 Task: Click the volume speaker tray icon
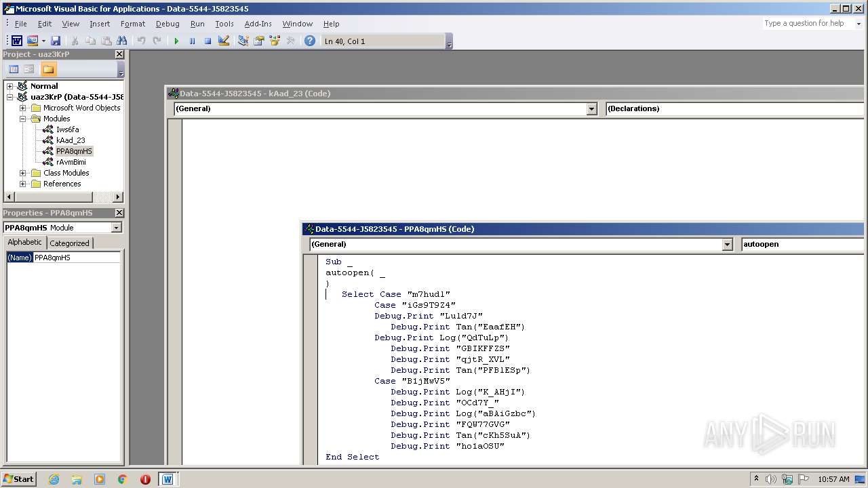(771, 479)
